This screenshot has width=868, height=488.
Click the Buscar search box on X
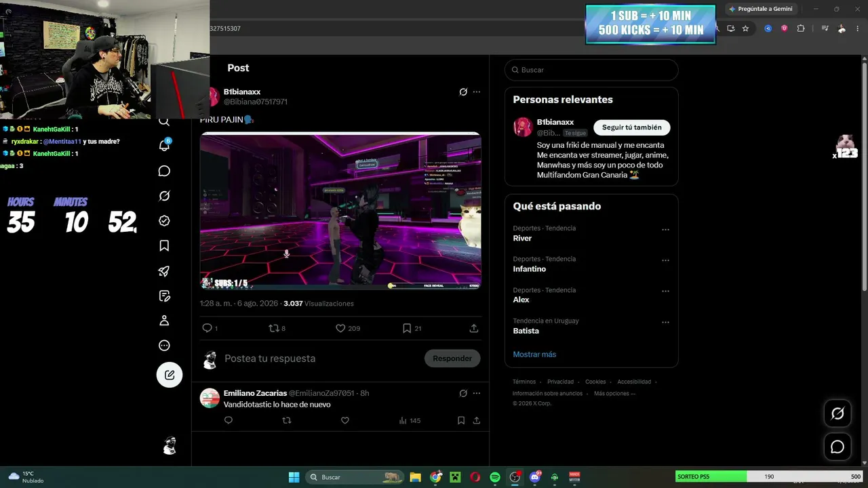coord(591,70)
